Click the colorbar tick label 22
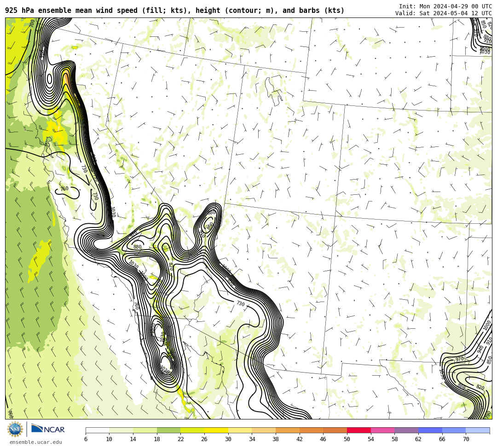This screenshot has height=448, width=497. pyautogui.click(x=181, y=439)
